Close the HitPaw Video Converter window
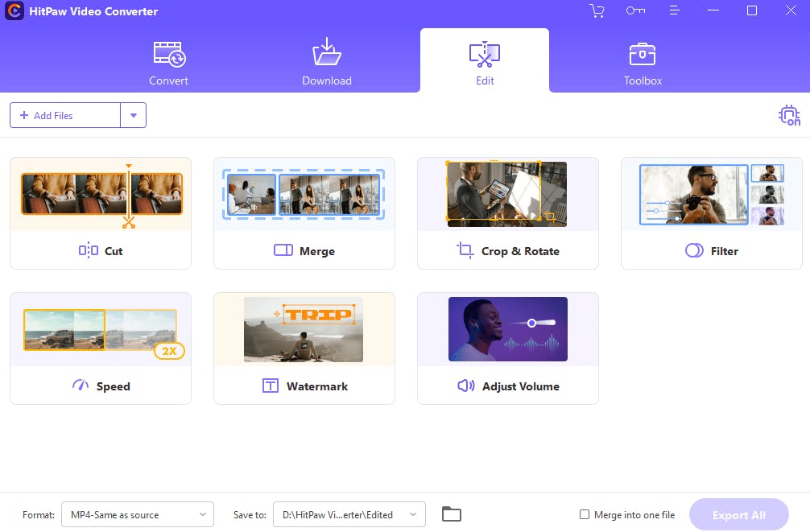Viewport: 810px width, 532px height. (x=791, y=10)
